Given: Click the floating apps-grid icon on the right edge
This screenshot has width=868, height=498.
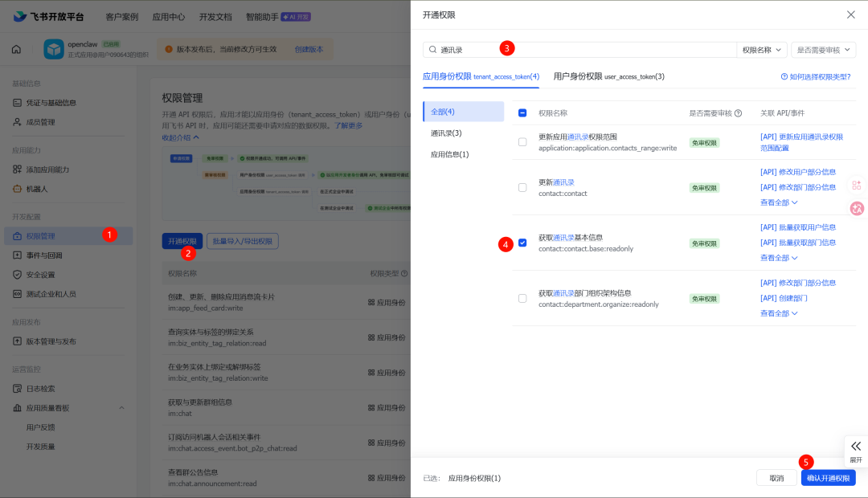Looking at the screenshot, I should [x=857, y=186].
